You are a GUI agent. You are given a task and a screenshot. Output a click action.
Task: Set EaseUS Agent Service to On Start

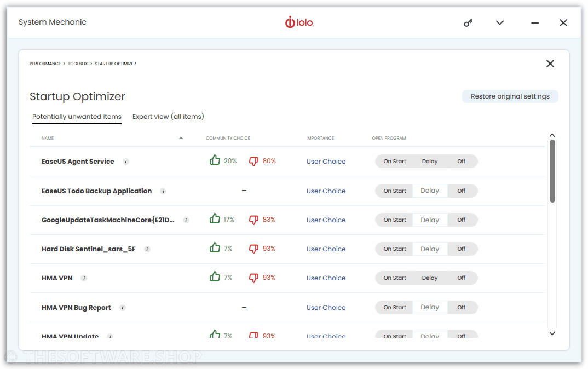tap(395, 162)
